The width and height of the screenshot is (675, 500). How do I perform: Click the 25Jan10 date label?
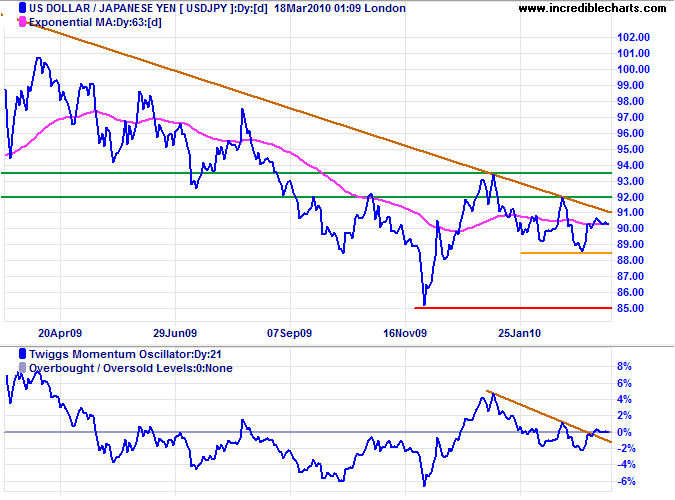[x=520, y=333]
